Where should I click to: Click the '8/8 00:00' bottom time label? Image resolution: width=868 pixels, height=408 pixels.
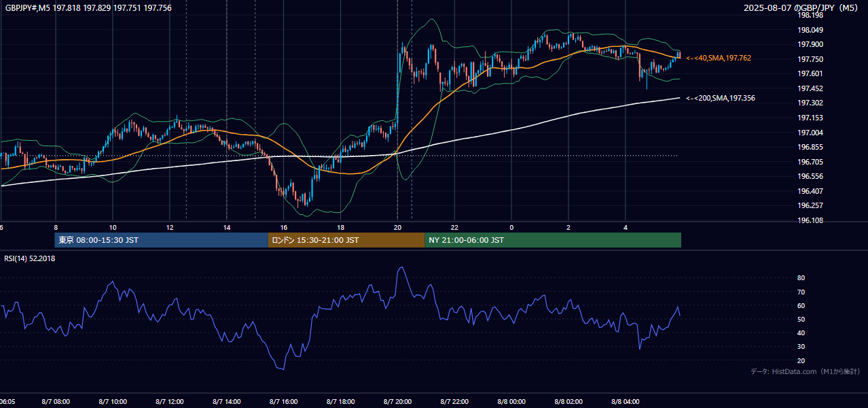(x=511, y=402)
